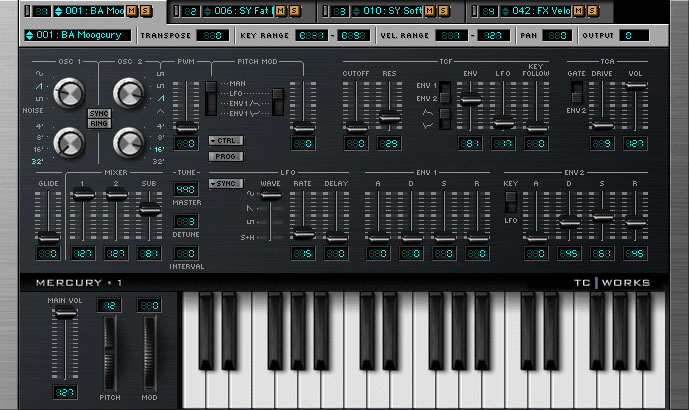The image size is (689, 410).
Task: Open the 001 : BA Moogcury preset selector
Action: 78,35
